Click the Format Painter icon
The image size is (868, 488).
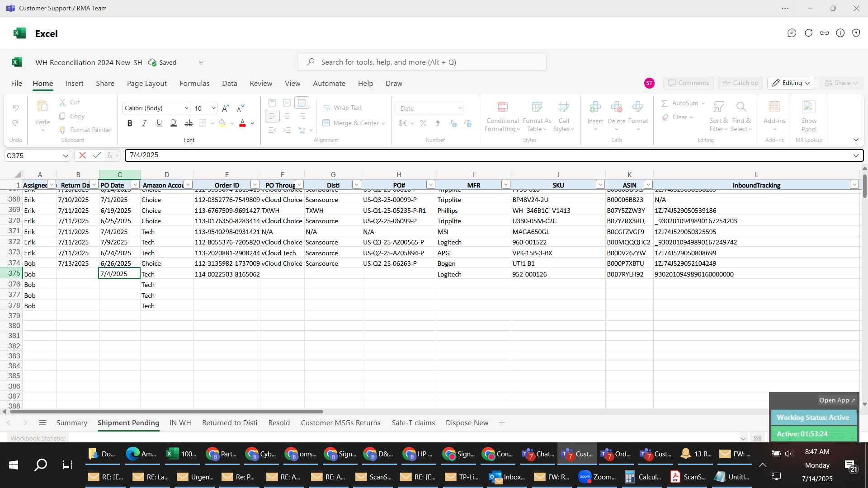(x=62, y=130)
